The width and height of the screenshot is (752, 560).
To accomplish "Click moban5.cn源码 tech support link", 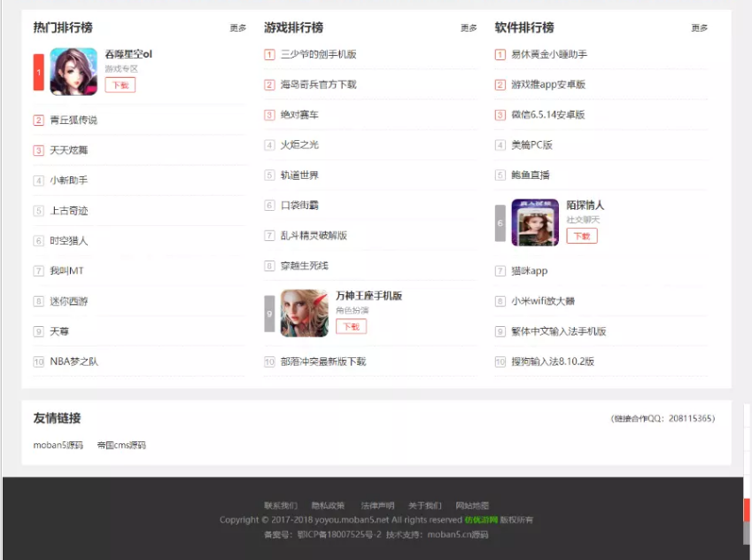I will pos(458,534).
